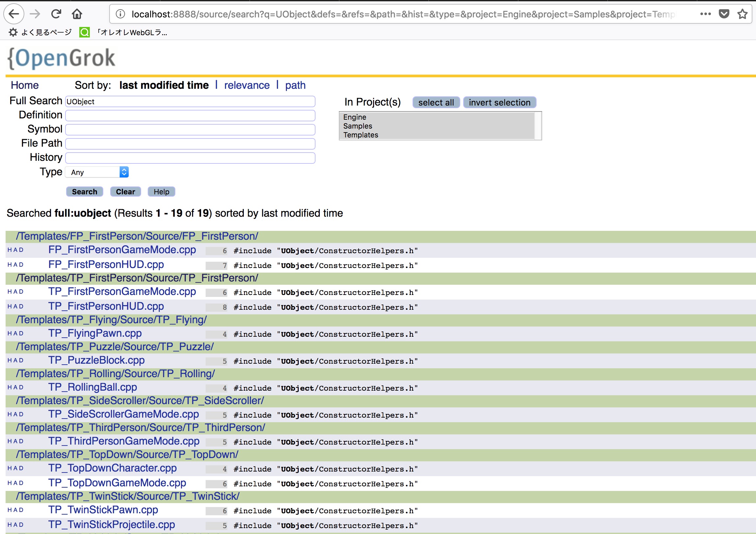Open /Templates/TP_SideScroller/Source/TP_SideScroller/ directory link

(x=140, y=401)
